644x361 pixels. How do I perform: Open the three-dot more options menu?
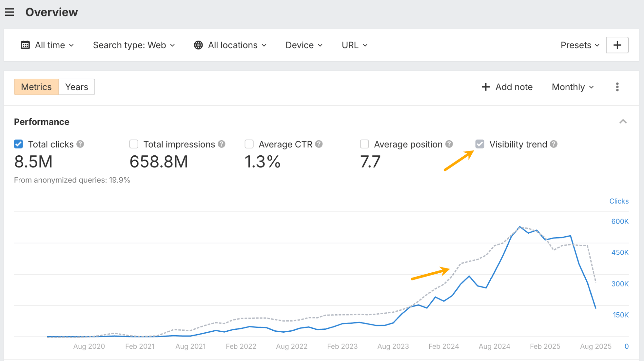click(617, 87)
